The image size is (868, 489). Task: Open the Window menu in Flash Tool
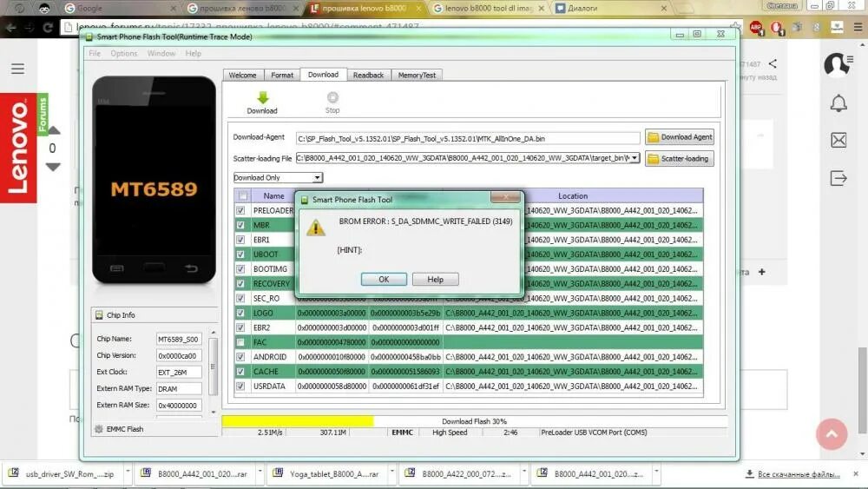161,53
